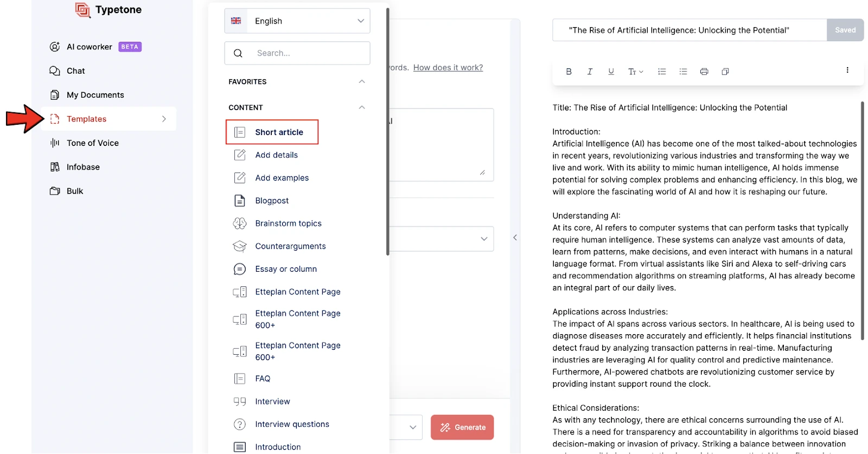Click the copy document icon

(725, 72)
